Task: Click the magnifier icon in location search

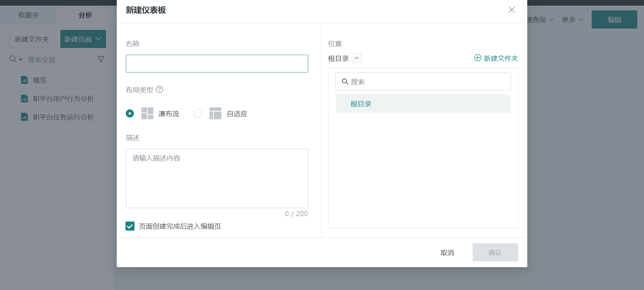Action: pyautogui.click(x=345, y=82)
